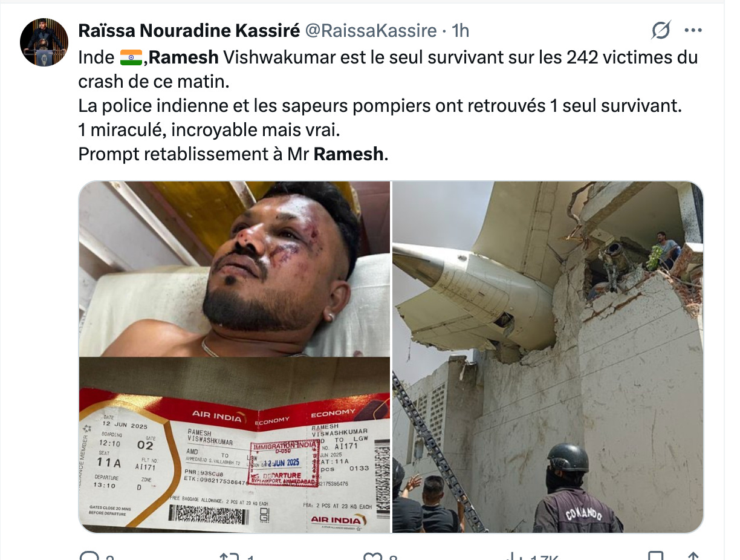Open the three-dot more options menu
740x560 pixels.
click(x=693, y=30)
